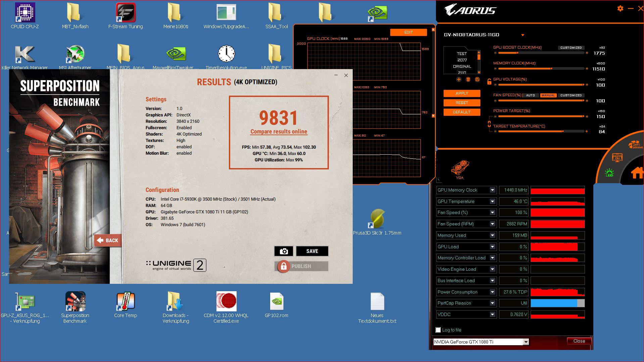Open Prusa3D Slic3r desktop shortcut
Screen dimensions: 644x362
click(377, 221)
